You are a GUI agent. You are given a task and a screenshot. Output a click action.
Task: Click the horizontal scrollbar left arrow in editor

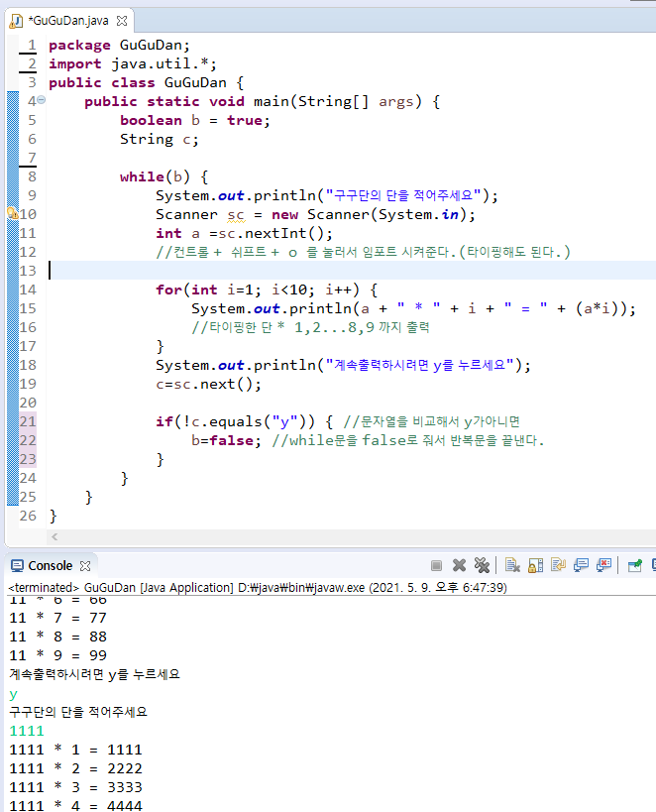(55, 537)
